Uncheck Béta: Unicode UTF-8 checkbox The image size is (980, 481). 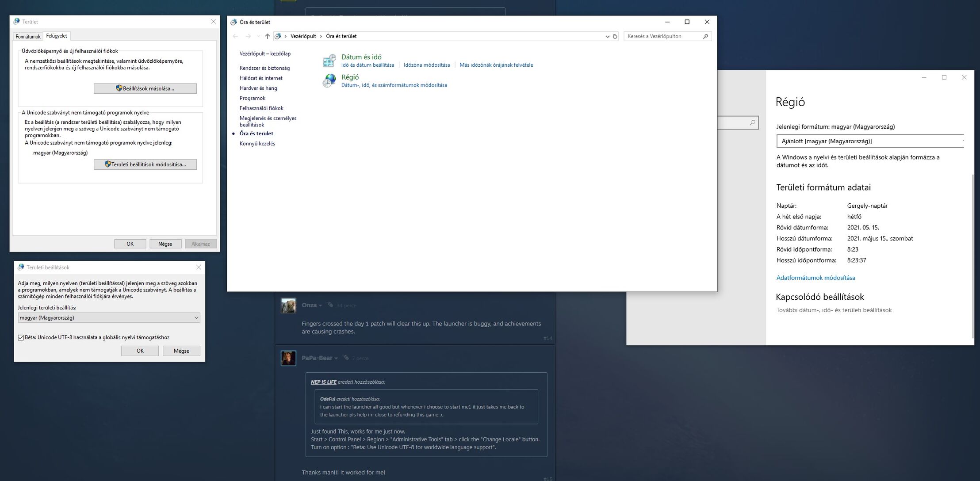pos(21,338)
